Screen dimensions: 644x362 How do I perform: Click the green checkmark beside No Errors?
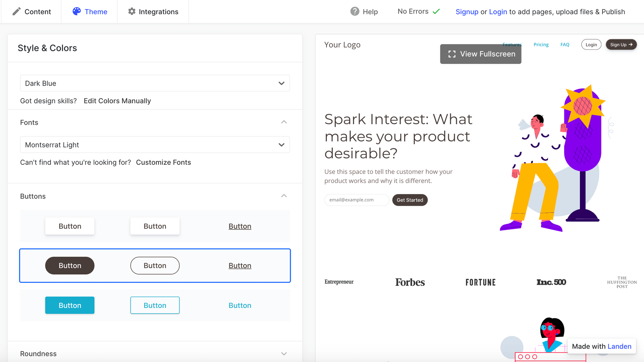pos(436,11)
